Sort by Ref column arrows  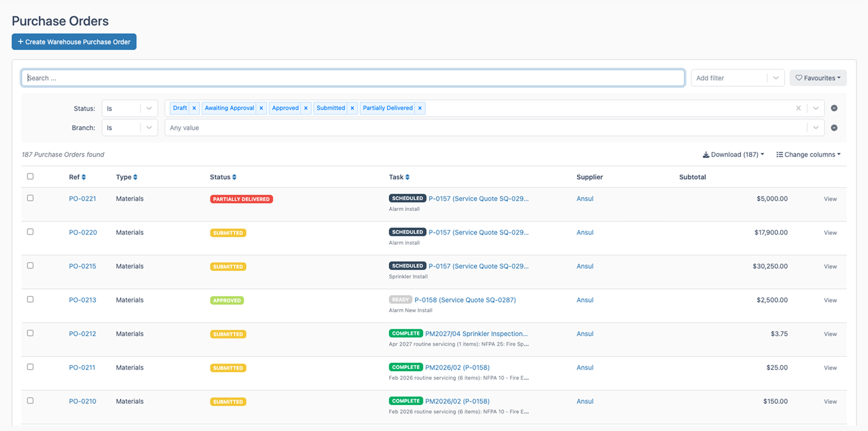(x=84, y=177)
